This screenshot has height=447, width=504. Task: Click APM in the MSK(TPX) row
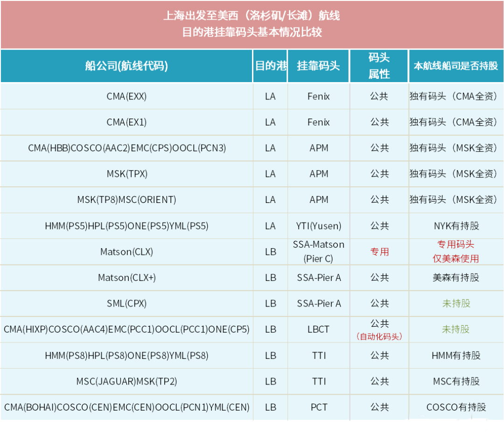tap(319, 174)
